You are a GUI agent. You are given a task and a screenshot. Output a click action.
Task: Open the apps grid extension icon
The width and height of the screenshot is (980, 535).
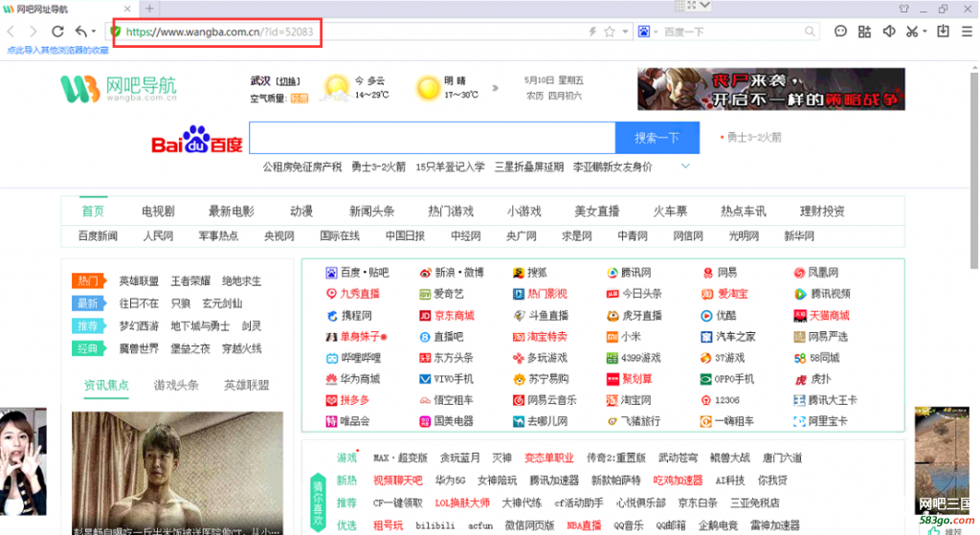click(x=864, y=32)
